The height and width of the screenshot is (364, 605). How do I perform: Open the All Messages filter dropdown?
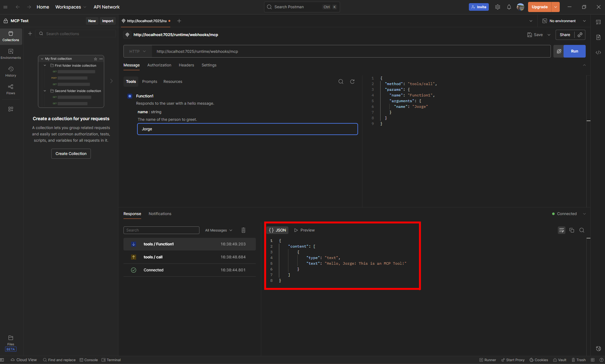tap(218, 230)
